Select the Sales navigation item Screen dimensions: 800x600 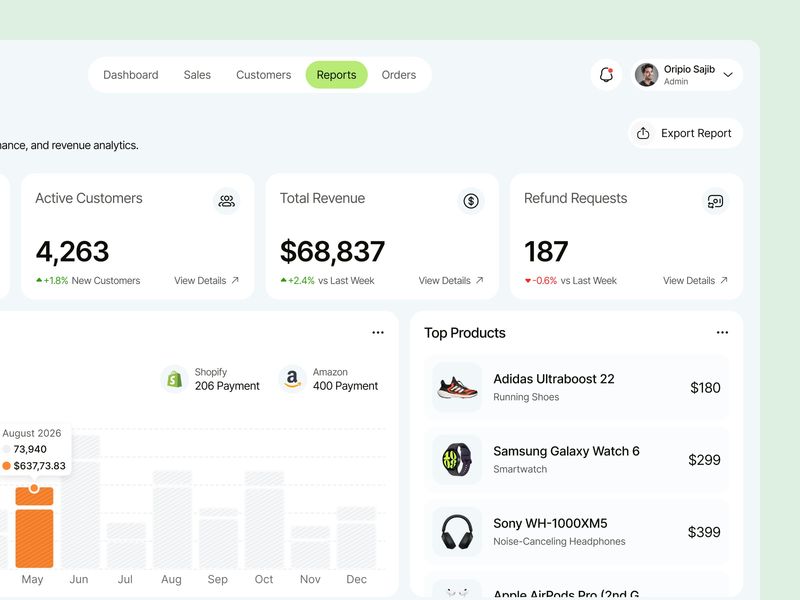(x=197, y=74)
